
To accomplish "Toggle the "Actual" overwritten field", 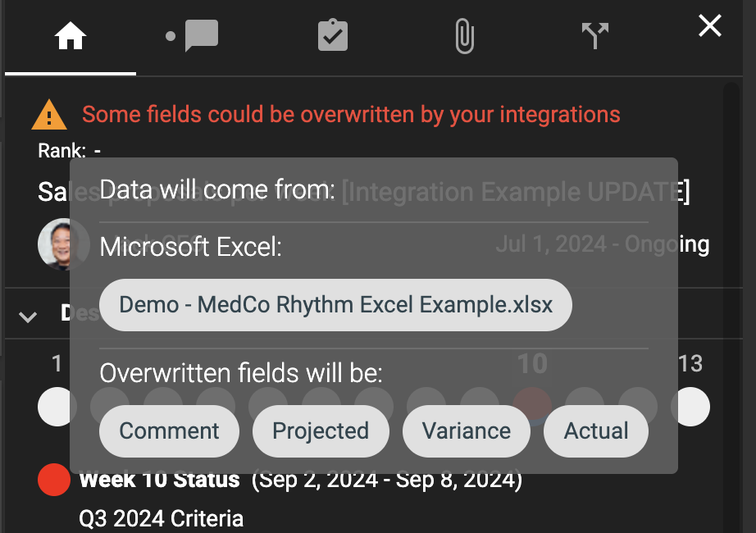I will [595, 430].
